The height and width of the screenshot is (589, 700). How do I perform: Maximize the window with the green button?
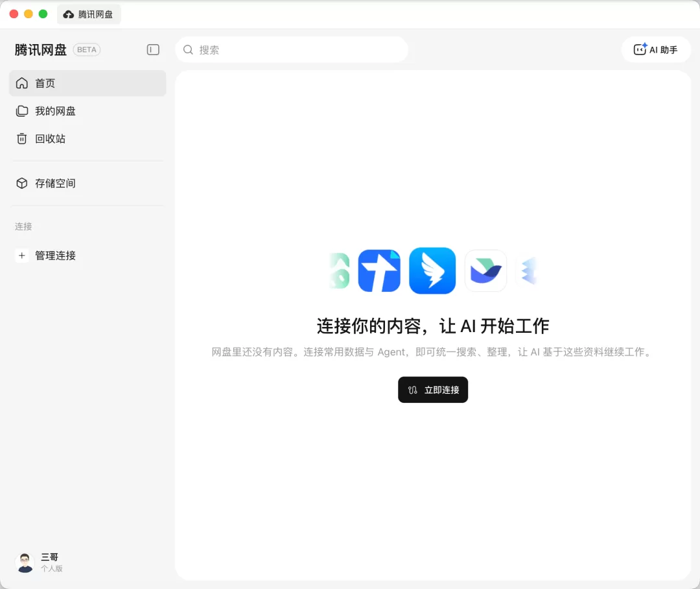pyautogui.click(x=43, y=14)
